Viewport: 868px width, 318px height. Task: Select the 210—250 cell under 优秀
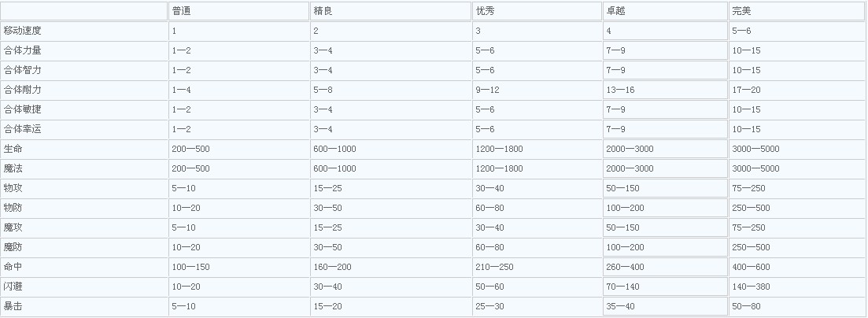click(x=494, y=267)
